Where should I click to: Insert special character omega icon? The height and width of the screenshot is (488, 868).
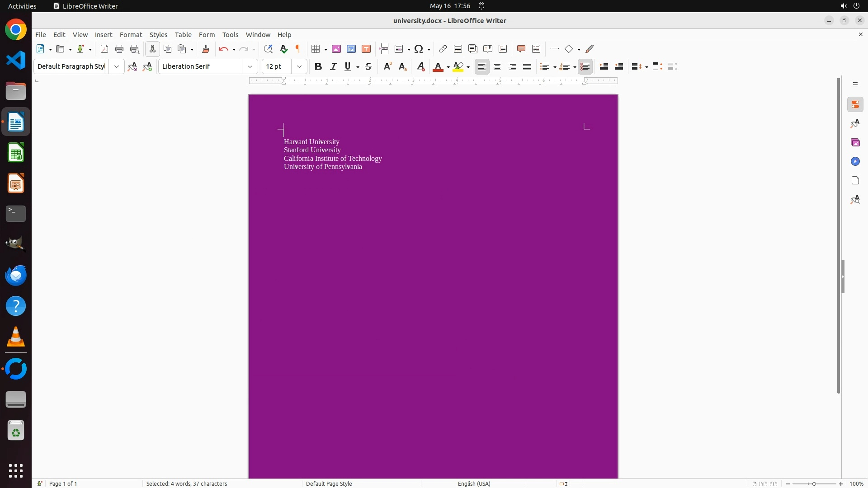(419, 49)
